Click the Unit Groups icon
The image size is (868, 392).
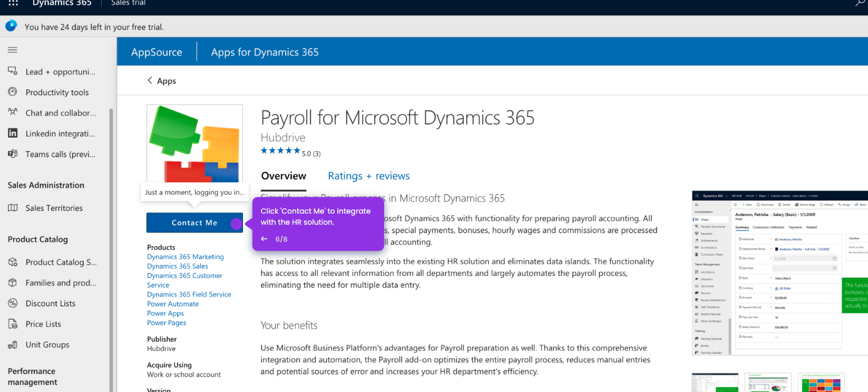13,345
